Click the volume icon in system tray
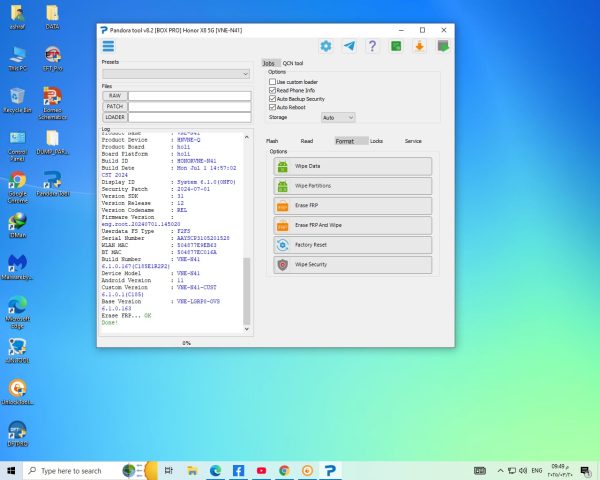Image resolution: width=600 pixels, height=480 pixels. click(523, 470)
